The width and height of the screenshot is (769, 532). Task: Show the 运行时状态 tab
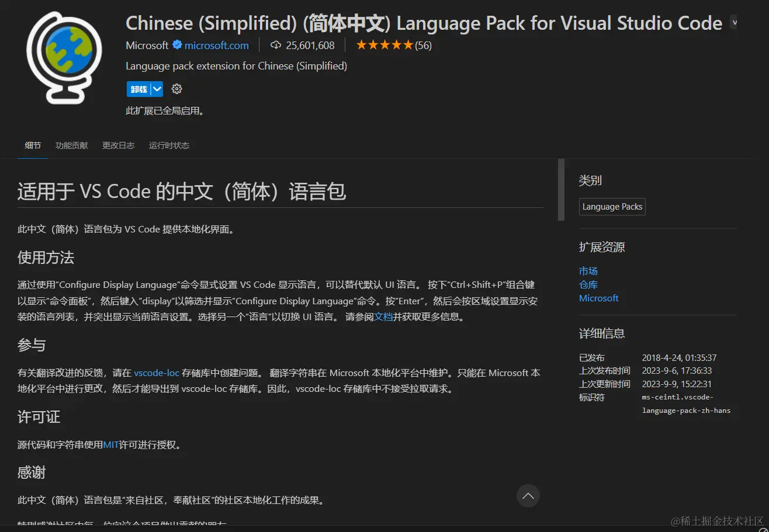tap(169, 145)
